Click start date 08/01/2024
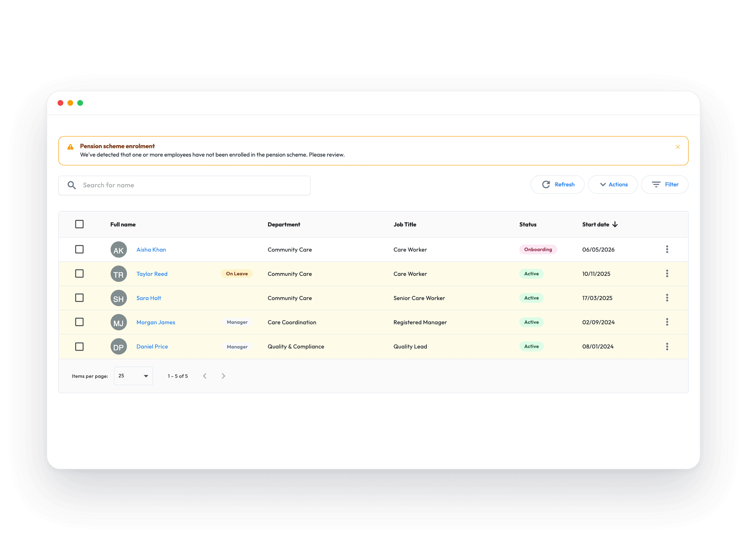The image size is (747, 560). click(598, 347)
